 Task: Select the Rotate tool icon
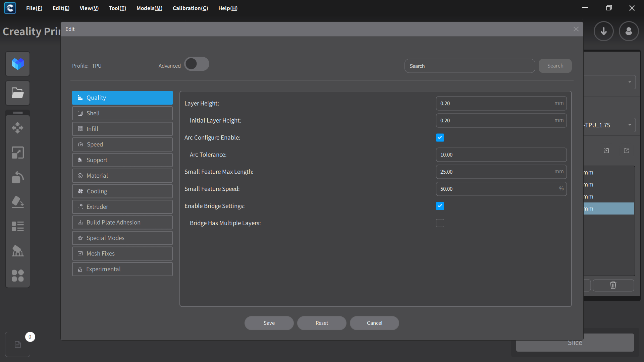pos(18,177)
